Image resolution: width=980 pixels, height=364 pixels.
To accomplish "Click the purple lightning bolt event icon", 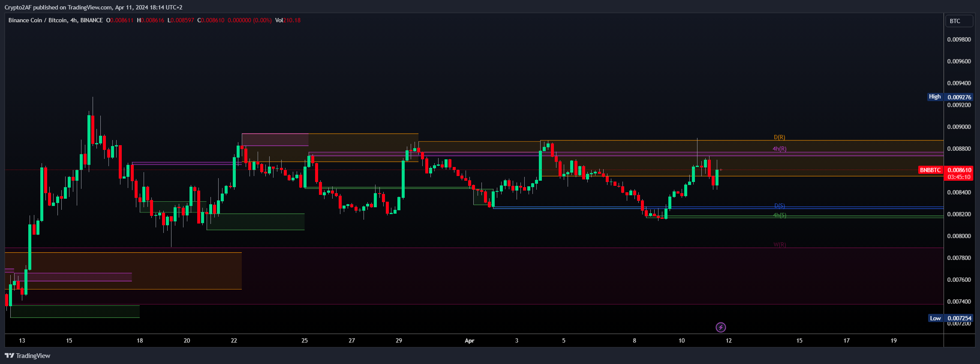I will click(721, 328).
